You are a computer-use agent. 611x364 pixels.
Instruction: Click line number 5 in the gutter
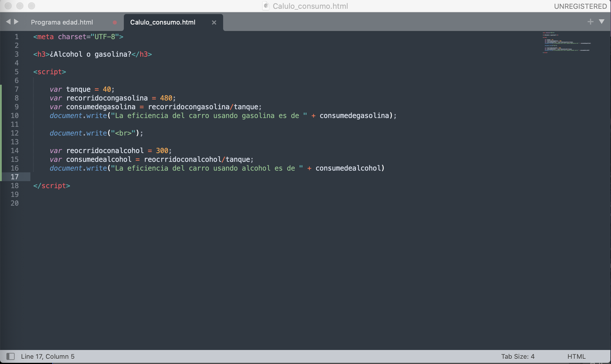pos(17,72)
